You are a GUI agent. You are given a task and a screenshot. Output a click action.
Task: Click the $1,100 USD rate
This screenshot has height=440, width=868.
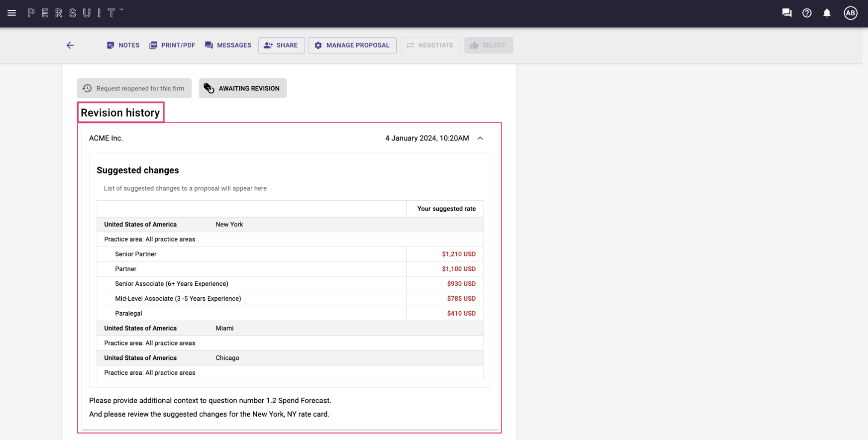(459, 269)
